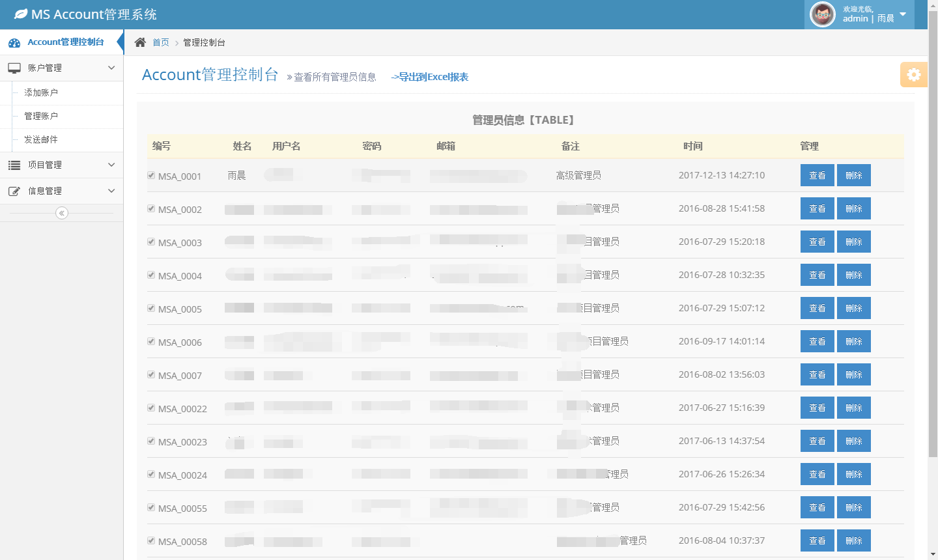This screenshot has height=560, width=938.
Task: Collapse the sidebar with double-arrow icon
Action: point(62,213)
